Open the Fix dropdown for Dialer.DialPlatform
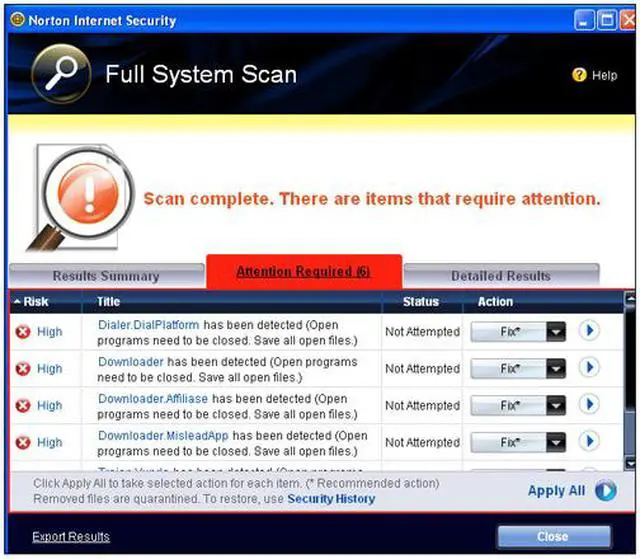Image resolution: width=640 pixels, height=559 pixels. [557, 332]
